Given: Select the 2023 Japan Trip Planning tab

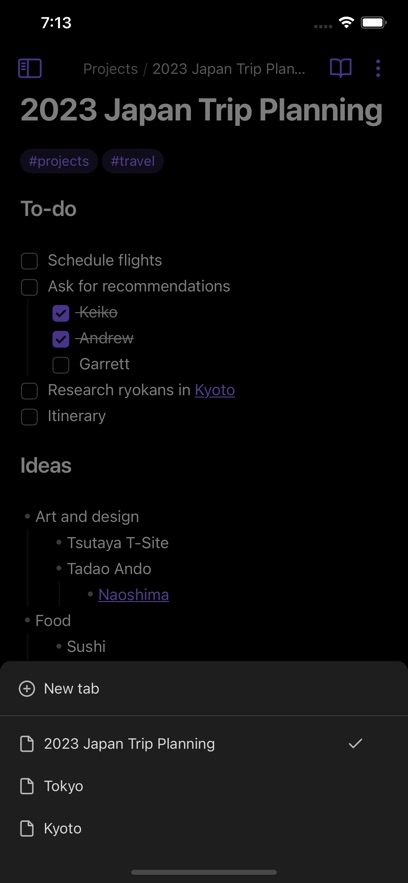Looking at the screenshot, I should 204,743.
